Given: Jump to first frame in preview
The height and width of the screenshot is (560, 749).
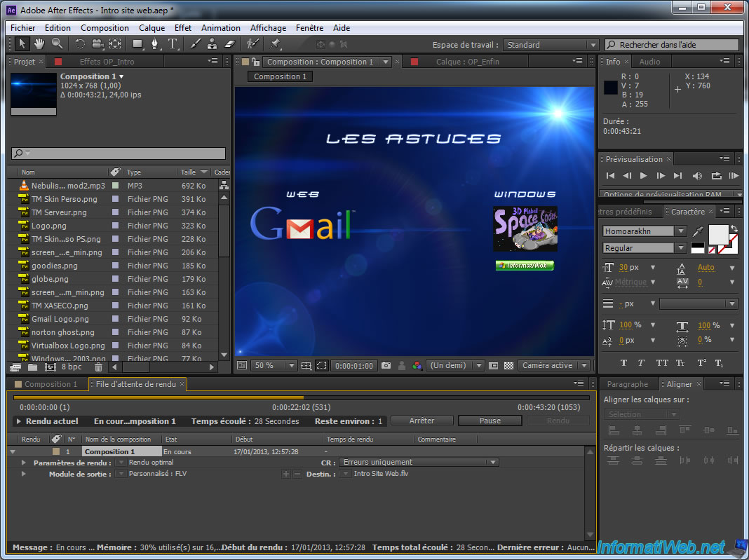Looking at the screenshot, I should coord(610,176).
